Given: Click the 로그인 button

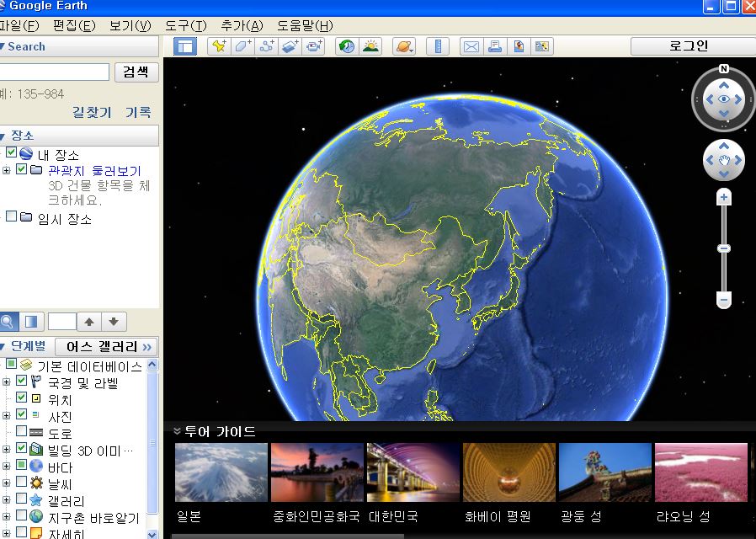Looking at the screenshot, I should [x=693, y=46].
